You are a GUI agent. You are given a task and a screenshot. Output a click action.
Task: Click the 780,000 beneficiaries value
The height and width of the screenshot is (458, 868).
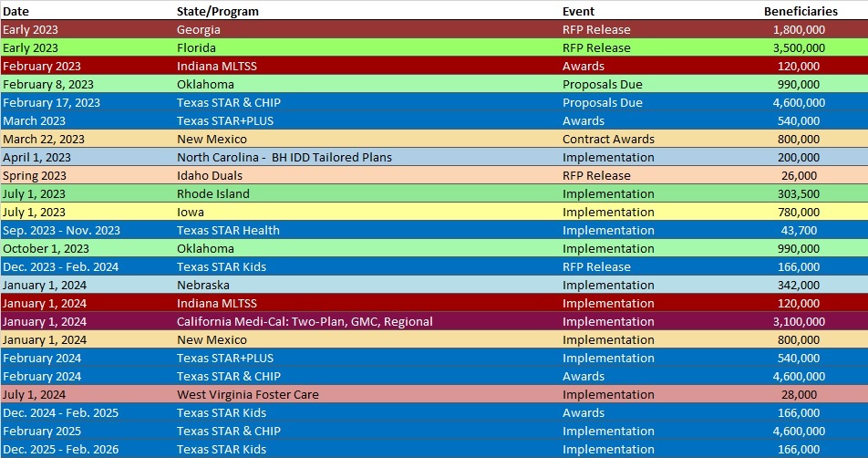[799, 212]
